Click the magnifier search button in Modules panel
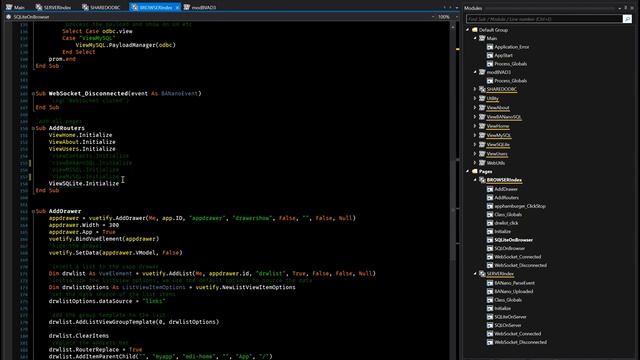 pos(627,19)
